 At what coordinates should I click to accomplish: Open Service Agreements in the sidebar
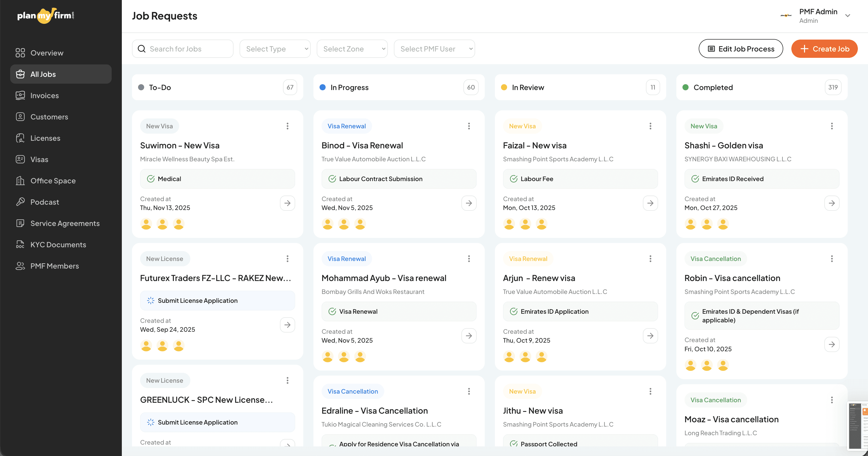(x=65, y=223)
